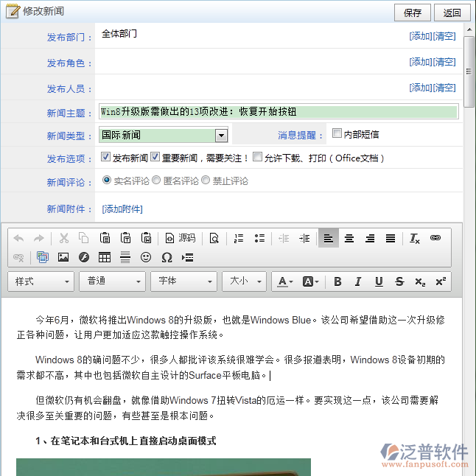This screenshot has height=476, width=476.
Task: Click the 源码 source code button
Action: pyautogui.click(x=180, y=238)
